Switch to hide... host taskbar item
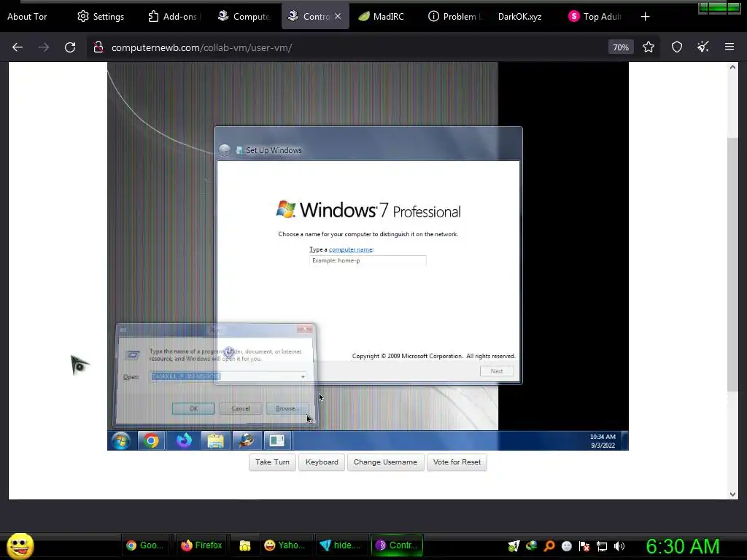 point(341,545)
